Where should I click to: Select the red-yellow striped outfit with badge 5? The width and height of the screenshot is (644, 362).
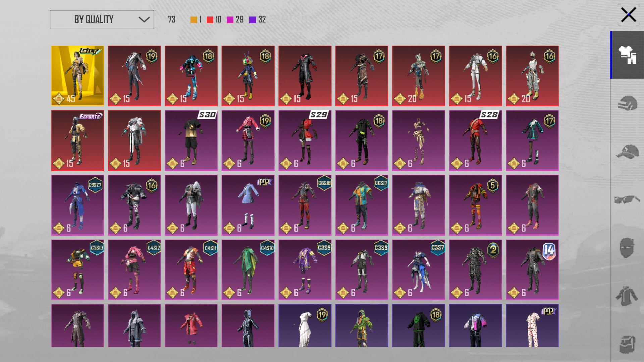click(476, 205)
